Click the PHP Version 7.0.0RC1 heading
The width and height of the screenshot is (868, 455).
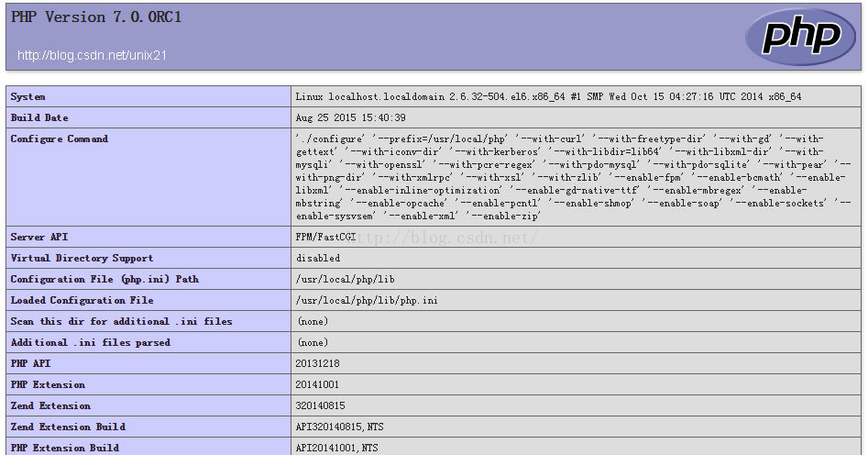pyautogui.click(x=96, y=17)
